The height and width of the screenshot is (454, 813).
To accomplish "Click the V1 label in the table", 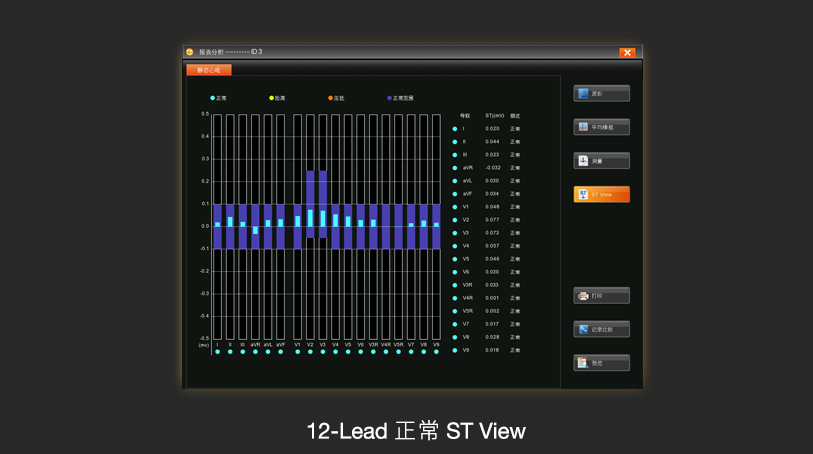I will (466, 207).
